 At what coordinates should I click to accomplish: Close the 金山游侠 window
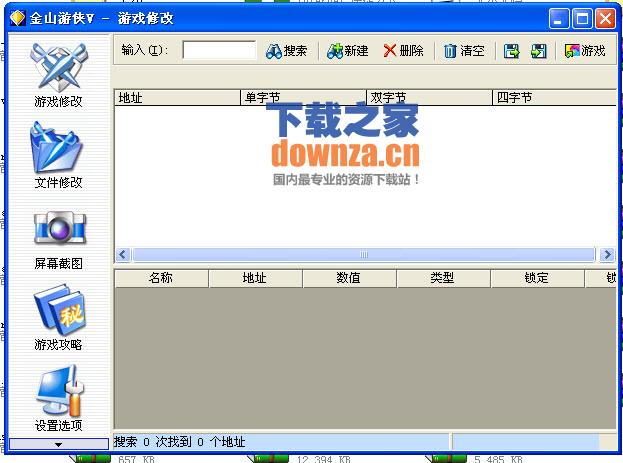tap(605, 19)
